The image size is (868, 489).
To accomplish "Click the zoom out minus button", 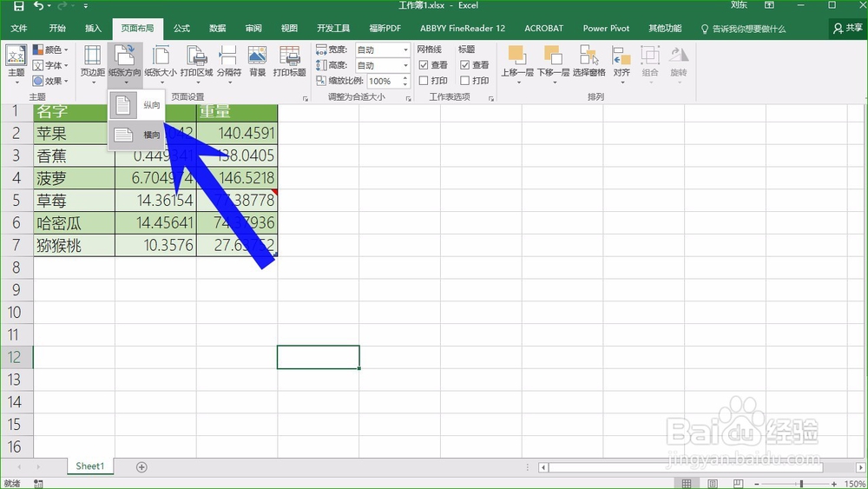I will tap(757, 484).
